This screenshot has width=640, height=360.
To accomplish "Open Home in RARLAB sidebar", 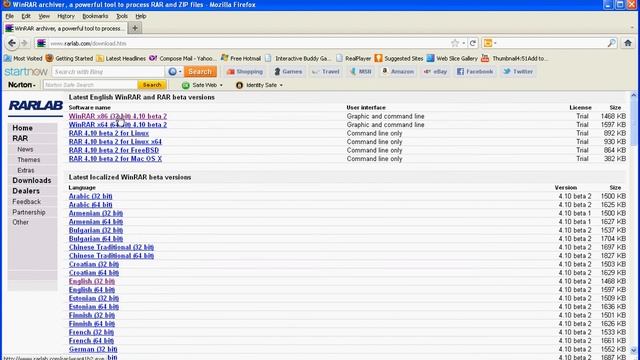I will point(22,128).
